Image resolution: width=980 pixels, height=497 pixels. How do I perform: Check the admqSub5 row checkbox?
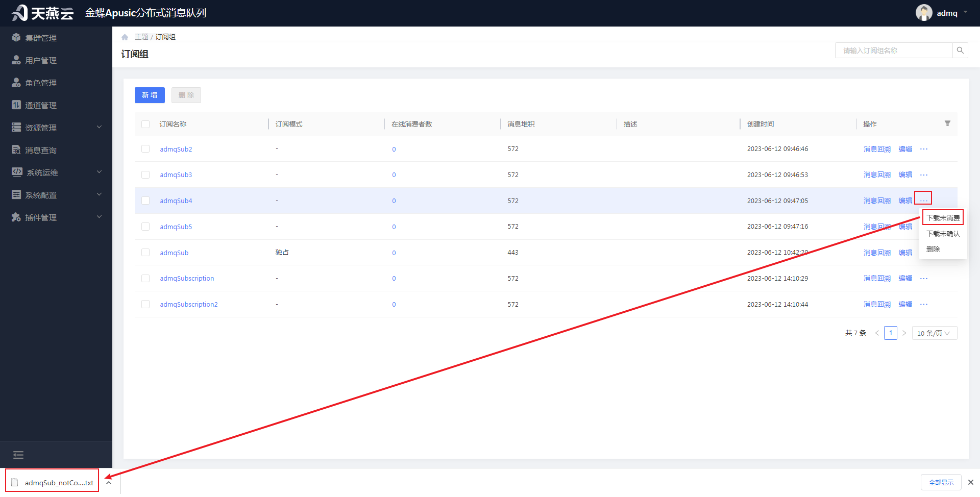(145, 227)
